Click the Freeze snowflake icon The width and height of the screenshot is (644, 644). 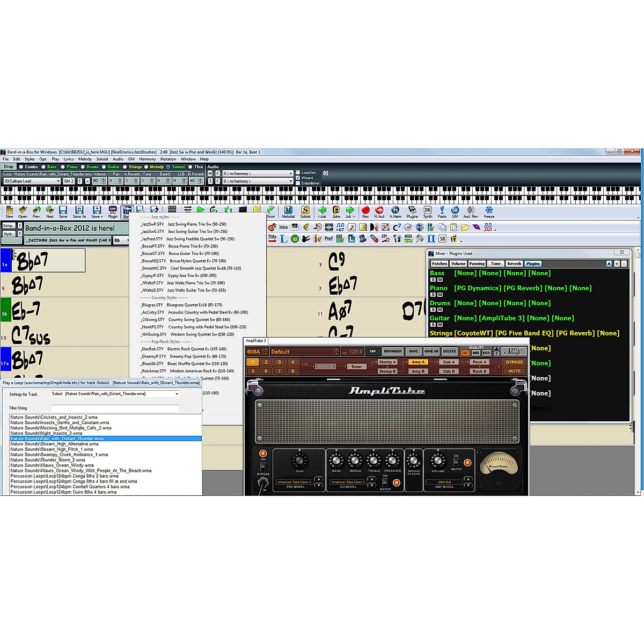489,211
